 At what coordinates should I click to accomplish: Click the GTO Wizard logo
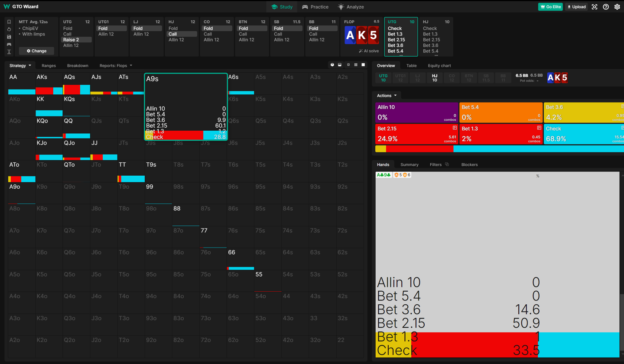pyautogui.click(x=21, y=6)
